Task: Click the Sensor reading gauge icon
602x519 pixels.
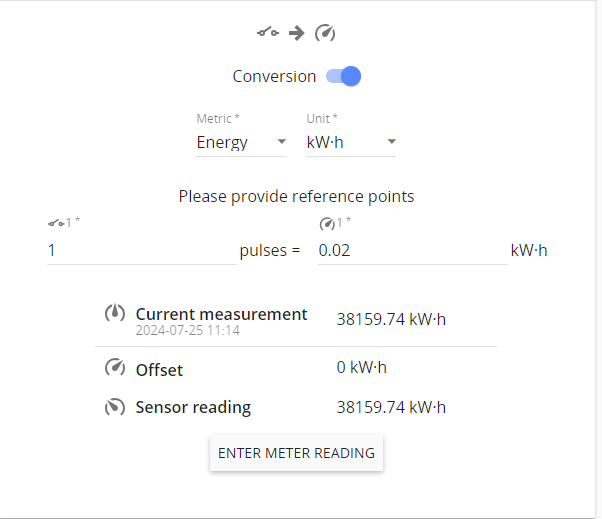Action: click(116, 407)
